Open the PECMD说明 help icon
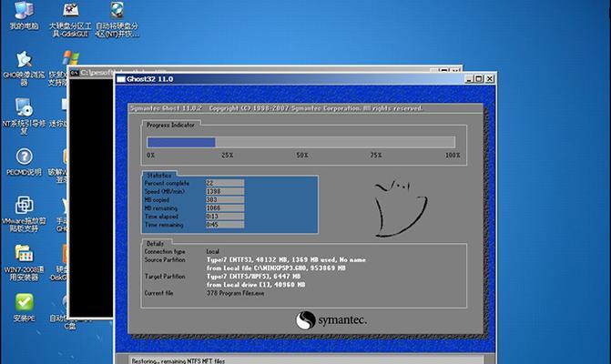 click(x=25, y=162)
